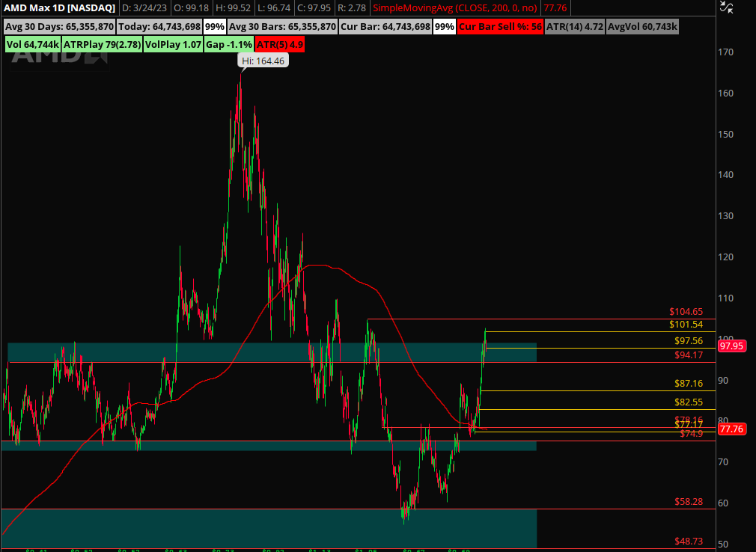Screen dimensions: 756x552
Task: Click the Hi: 164.46 price bubble
Action: [263, 61]
